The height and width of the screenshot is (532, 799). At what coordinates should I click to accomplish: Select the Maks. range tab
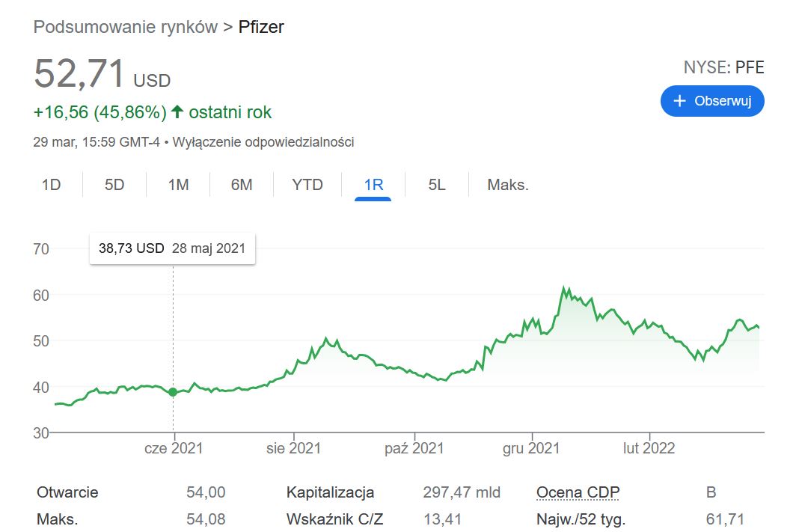click(508, 185)
